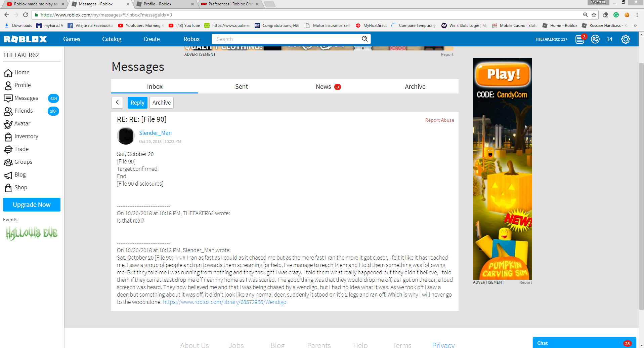Click the Reply button
The image size is (644, 348).
point(137,103)
